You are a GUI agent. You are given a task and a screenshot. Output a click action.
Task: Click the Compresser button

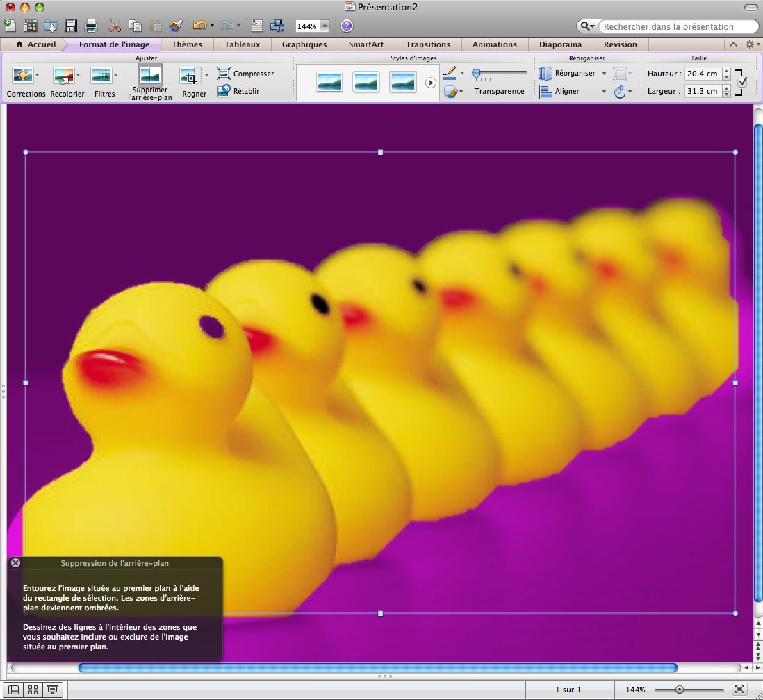pyautogui.click(x=246, y=74)
